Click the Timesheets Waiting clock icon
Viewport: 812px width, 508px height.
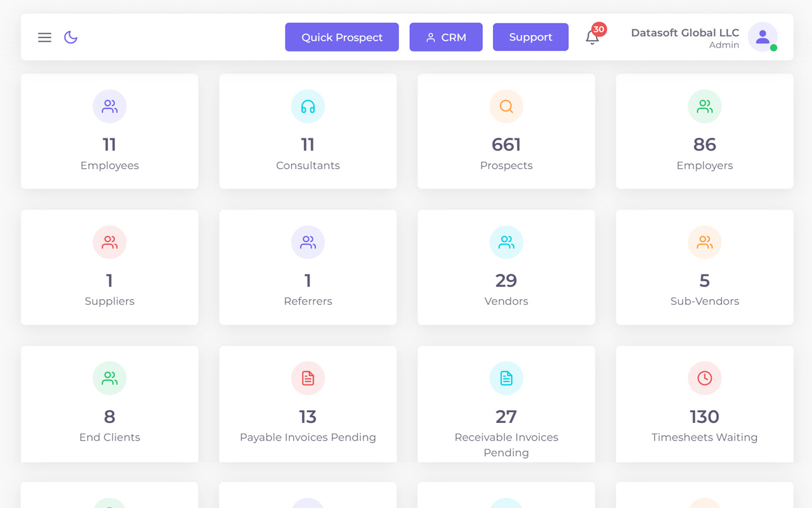[705, 378]
